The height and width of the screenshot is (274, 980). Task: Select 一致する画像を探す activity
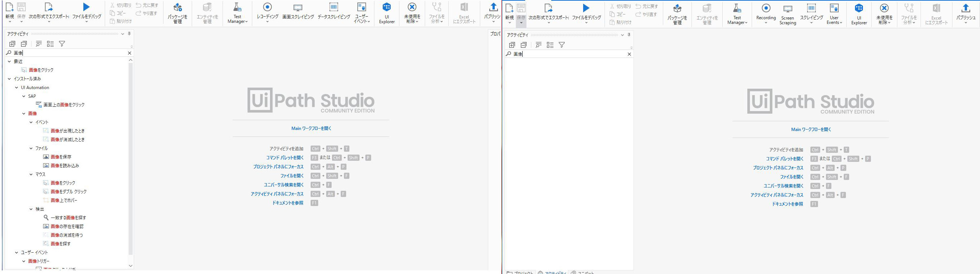68,218
